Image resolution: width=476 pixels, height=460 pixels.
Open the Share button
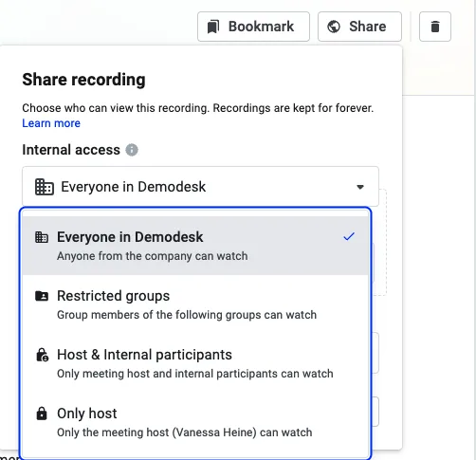point(359,27)
